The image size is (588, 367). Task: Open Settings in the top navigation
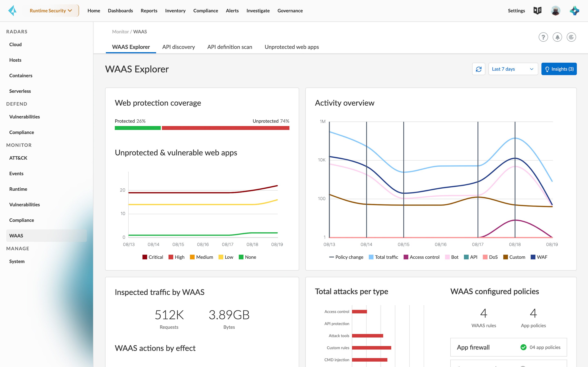point(516,11)
